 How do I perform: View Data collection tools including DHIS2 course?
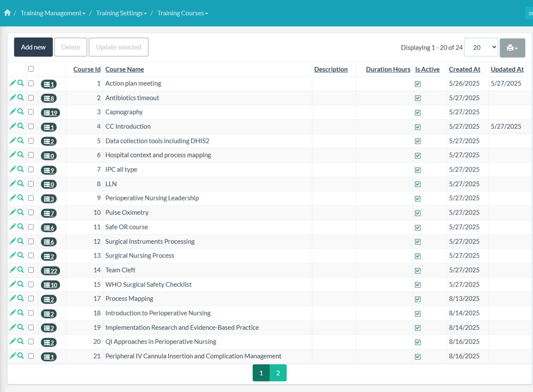[x=21, y=141]
